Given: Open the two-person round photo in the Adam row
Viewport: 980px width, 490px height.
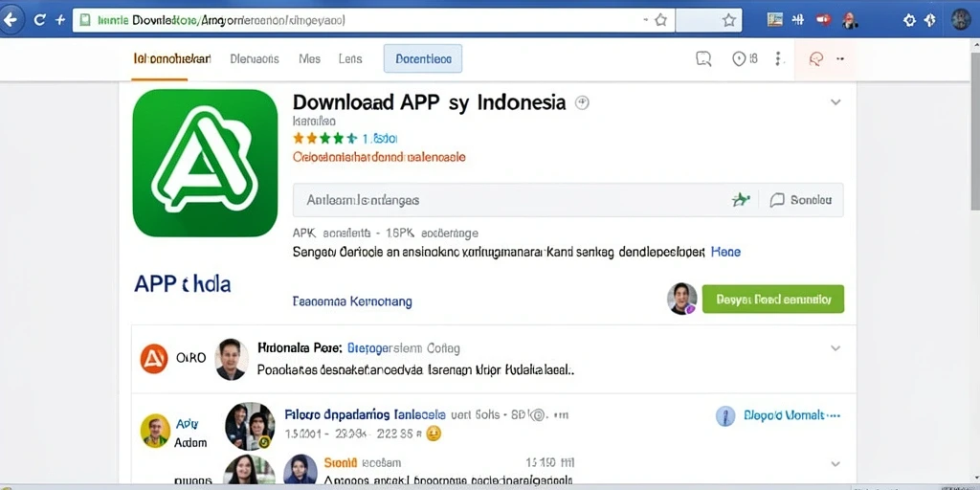Looking at the screenshot, I should [250, 427].
